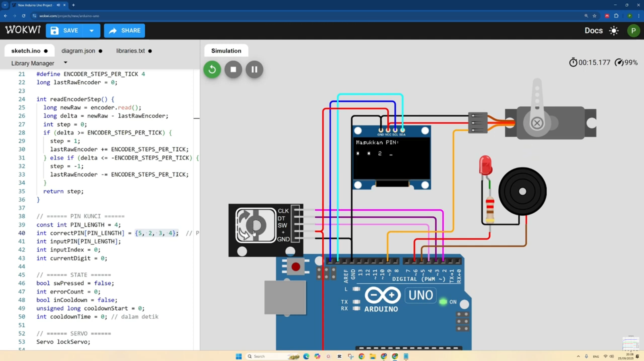Click the ENCODER_STEPS_PER_TICK define line
This screenshot has height=361, width=644.
pos(91,74)
